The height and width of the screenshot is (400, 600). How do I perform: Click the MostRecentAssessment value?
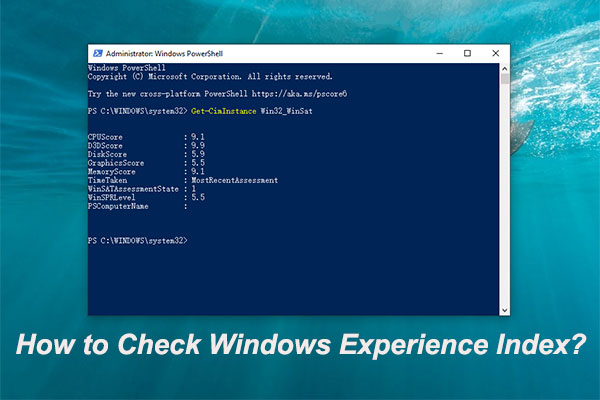[x=235, y=180]
